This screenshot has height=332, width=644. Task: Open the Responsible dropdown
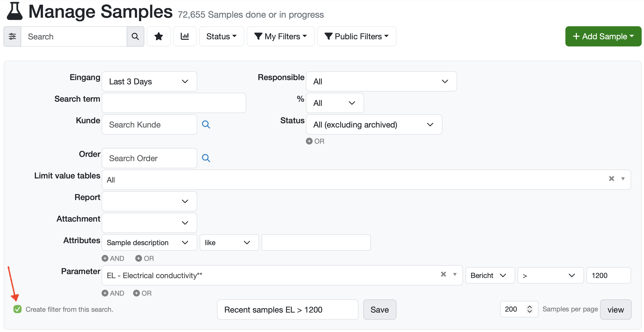[x=381, y=81]
